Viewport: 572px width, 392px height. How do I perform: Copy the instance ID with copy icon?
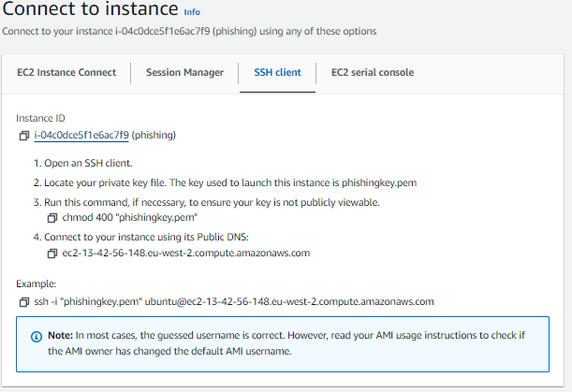click(x=23, y=136)
